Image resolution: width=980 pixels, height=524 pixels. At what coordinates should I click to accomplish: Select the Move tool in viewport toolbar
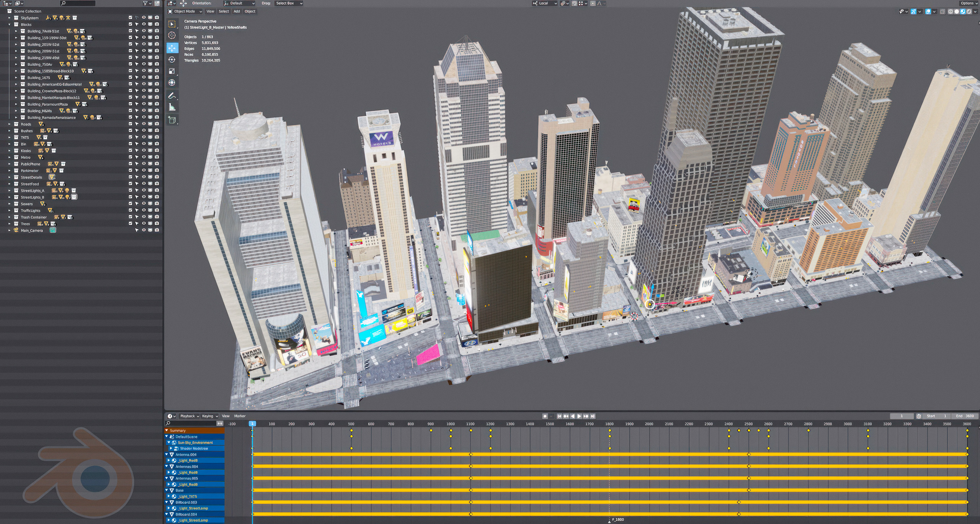(x=172, y=48)
